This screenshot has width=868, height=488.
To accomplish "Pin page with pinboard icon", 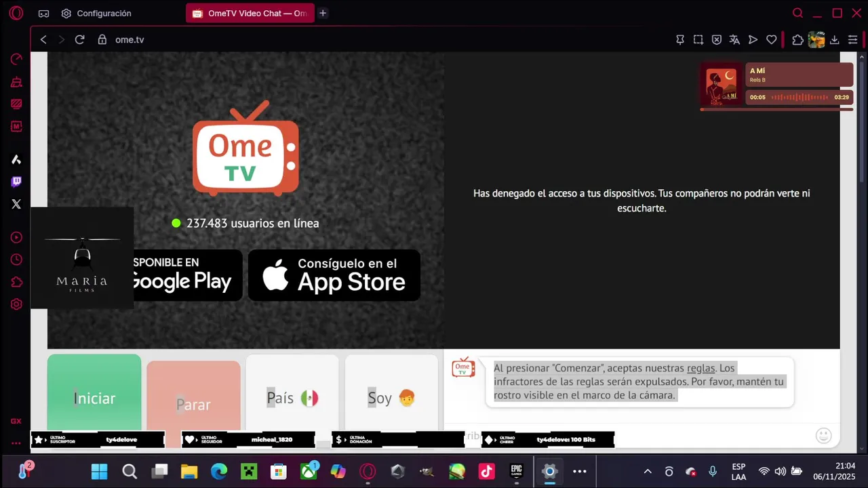I will point(680,39).
